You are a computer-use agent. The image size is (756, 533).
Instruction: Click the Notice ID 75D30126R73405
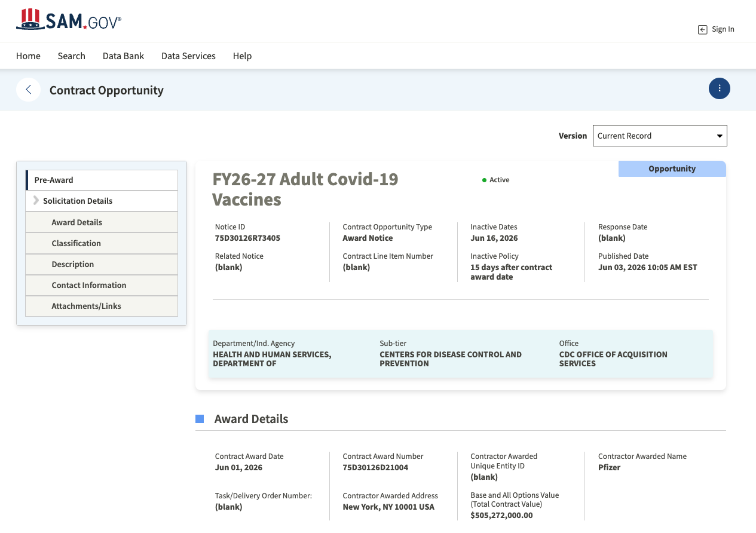point(247,238)
